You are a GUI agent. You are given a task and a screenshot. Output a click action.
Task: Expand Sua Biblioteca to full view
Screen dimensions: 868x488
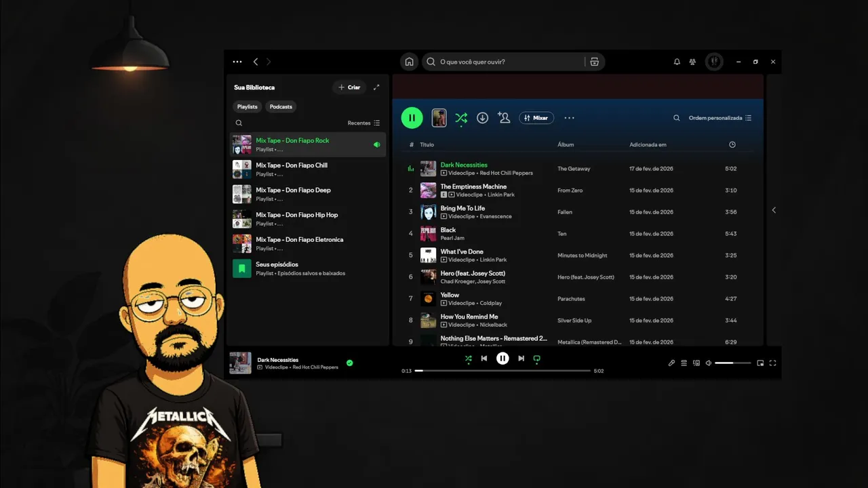click(376, 87)
